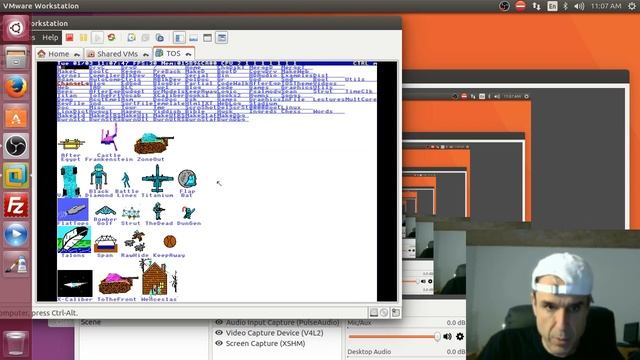Hide Screen Capture (XSHM) source in OBS
This screenshot has height=360, width=640.
[x=219, y=343]
